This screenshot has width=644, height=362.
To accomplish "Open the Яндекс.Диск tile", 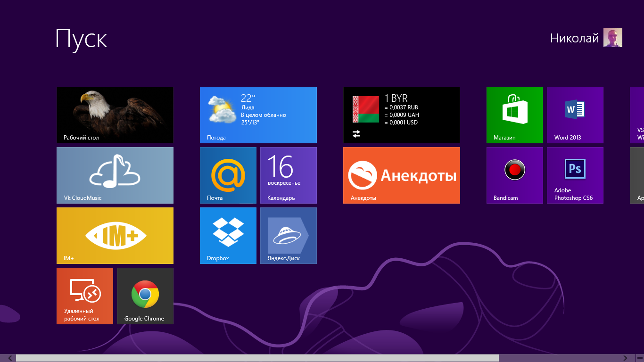I will (x=289, y=236).
